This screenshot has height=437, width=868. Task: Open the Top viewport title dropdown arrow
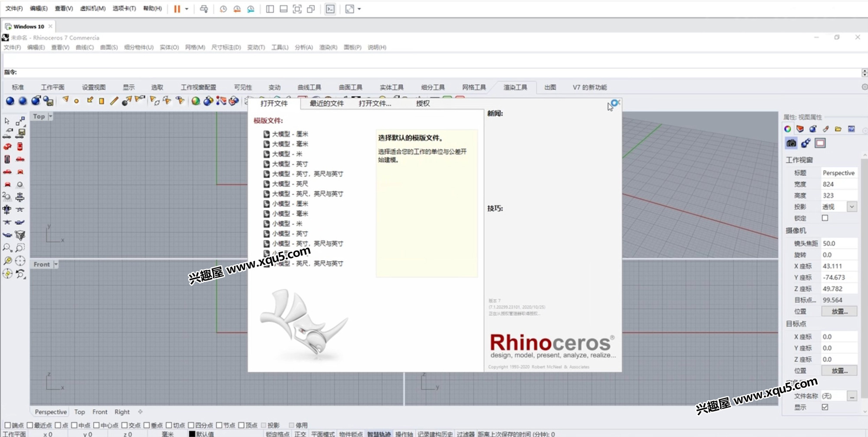50,116
